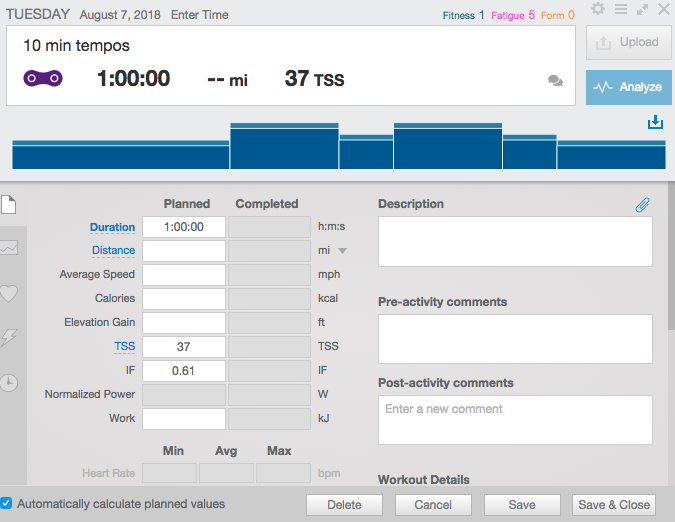This screenshot has height=522, width=675.
Task: Click the download workout file icon
Action: pos(655,122)
